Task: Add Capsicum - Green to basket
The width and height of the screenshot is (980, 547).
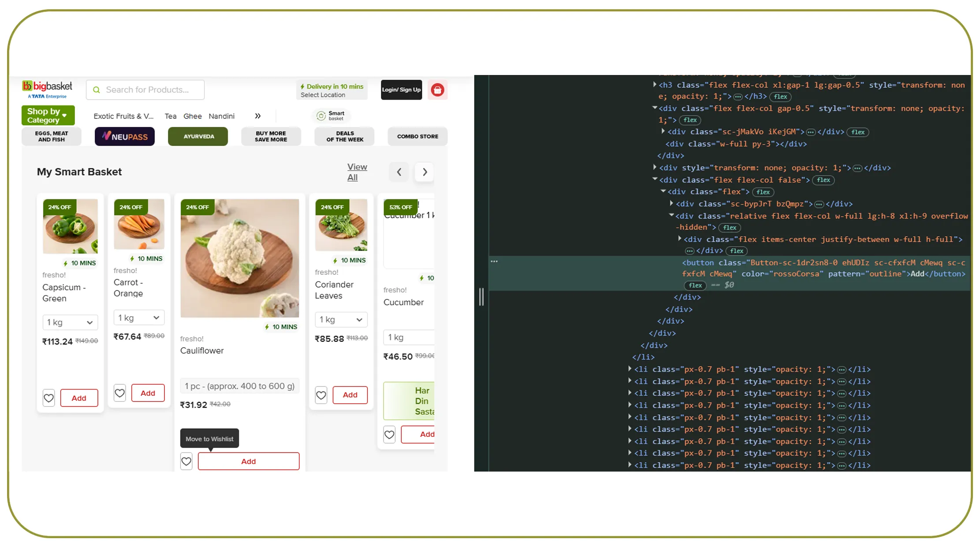Action: (79, 398)
